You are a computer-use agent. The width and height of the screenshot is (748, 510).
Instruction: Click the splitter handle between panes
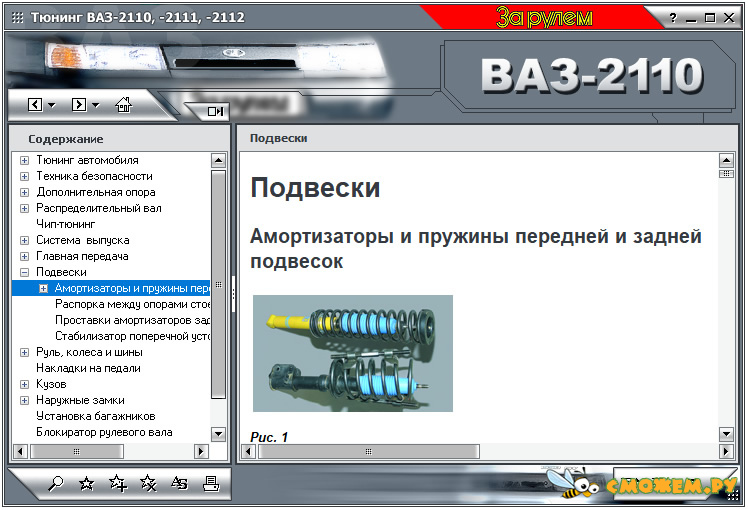[x=234, y=293]
